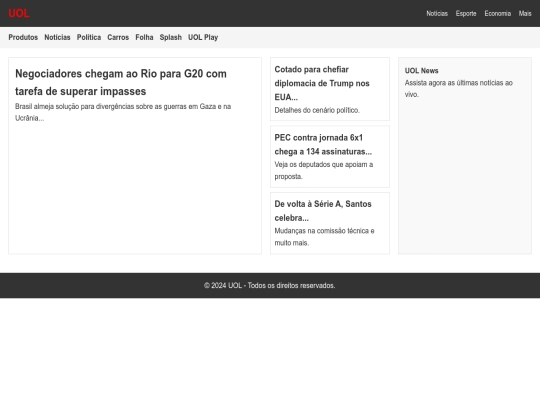The image size is (540, 405).
Task: Open Esporte in the top bar
Action: [466, 13]
